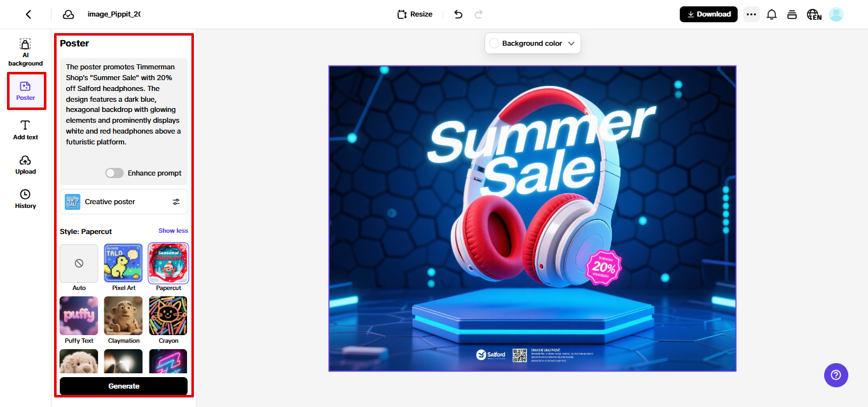Screen dimensions: 868x407
Task: Open the language globe selector
Action: [x=814, y=15]
